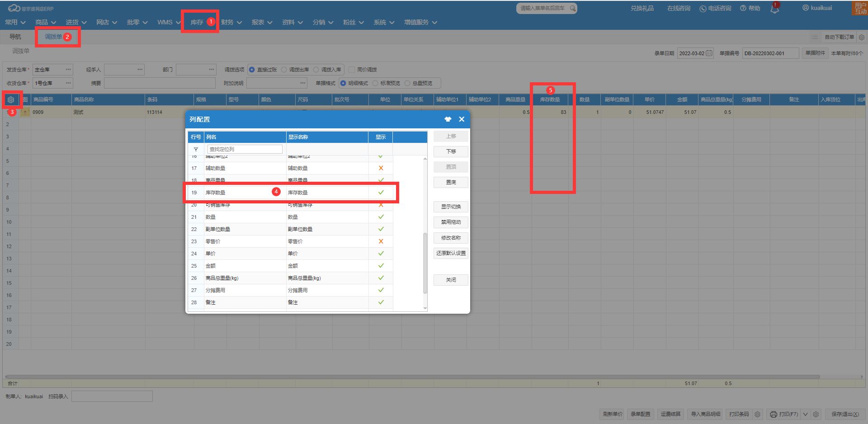The height and width of the screenshot is (424, 868).
Task: Open gear settings beside 自动下载订单
Action: tap(862, 37)
